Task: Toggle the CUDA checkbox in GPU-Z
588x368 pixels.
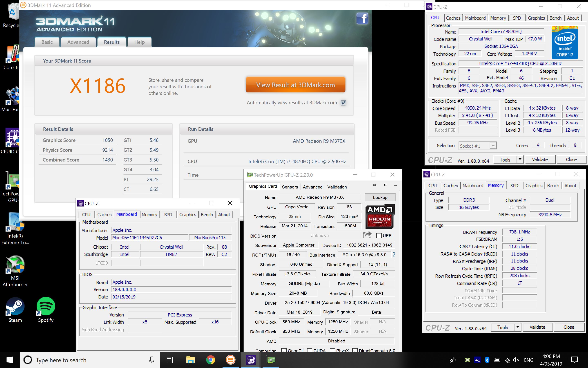Action: click(310, 350)
